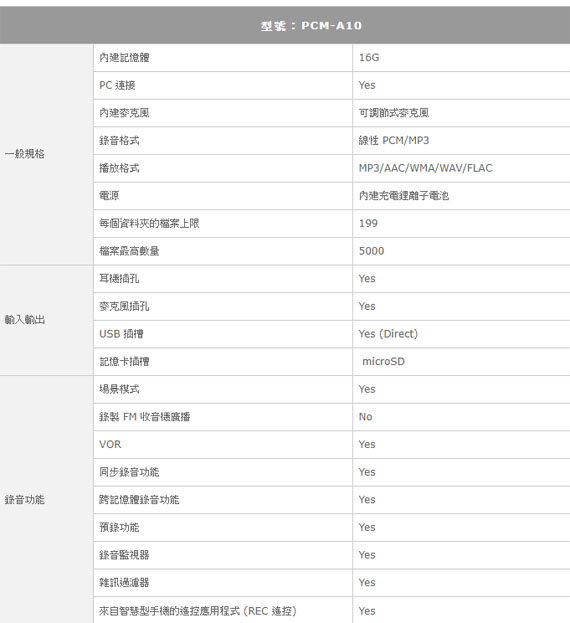This screenshot has width=570, height=623.
Task: Select the 錄音功能 category cell
Action: coord(46,499)
